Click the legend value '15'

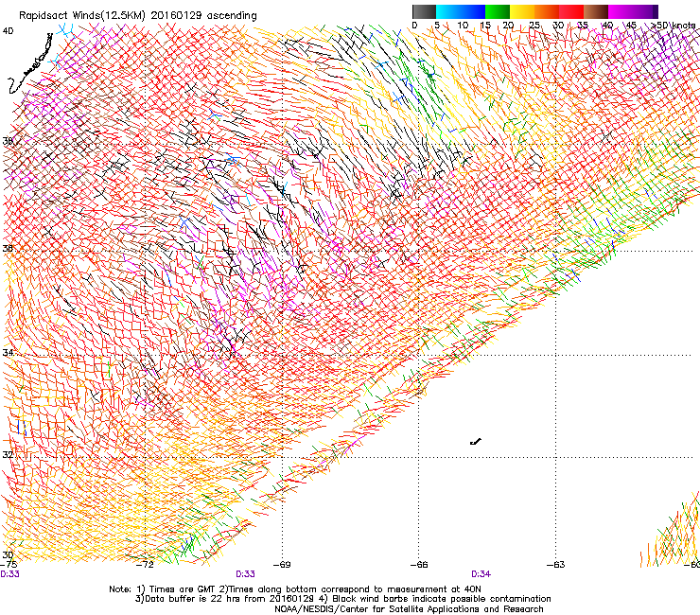click(x=485, y=25)
